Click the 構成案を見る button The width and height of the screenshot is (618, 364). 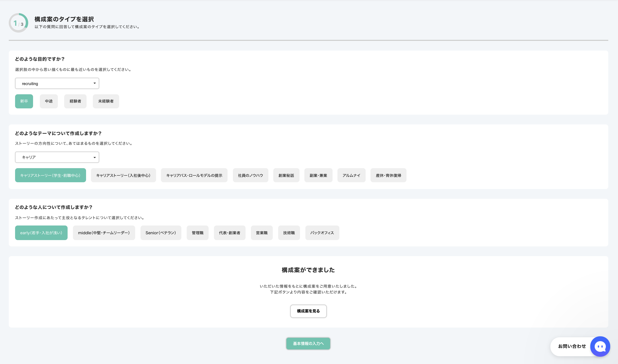tap(308, 311)
